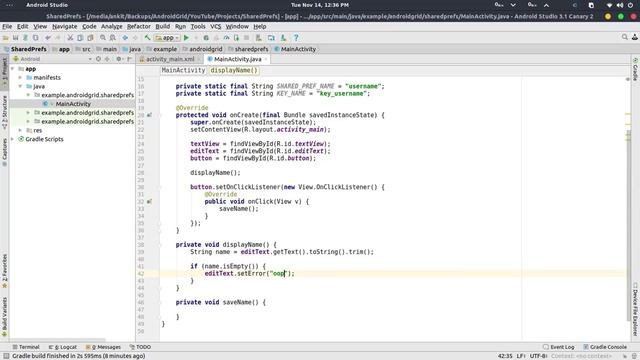Click the Undo arrow in the toolbar
The width and height of the screenshot is (640, 360).
(48, 38)
